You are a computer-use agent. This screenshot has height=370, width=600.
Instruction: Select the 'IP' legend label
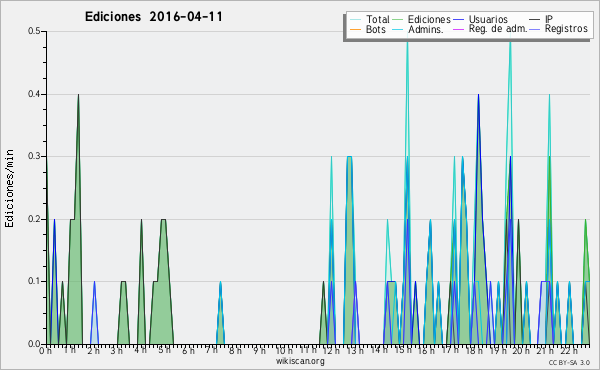pos(549,19)
